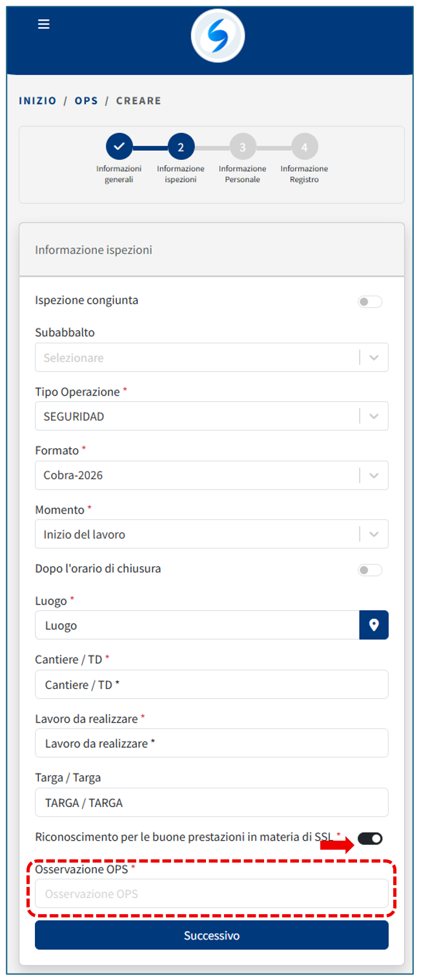Open the Momento dropdown
Viewport: 421px width, 980px height.
374,534
